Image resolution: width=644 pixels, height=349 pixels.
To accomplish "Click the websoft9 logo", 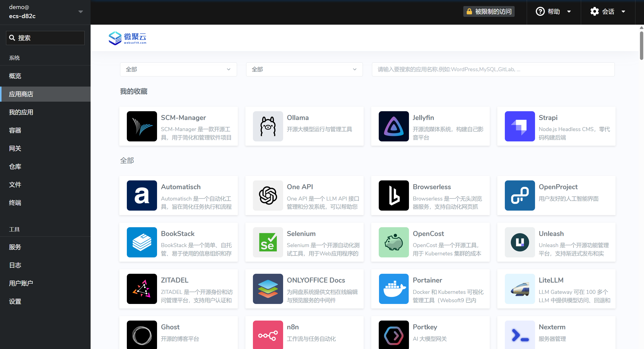I will tap(127, 38).
